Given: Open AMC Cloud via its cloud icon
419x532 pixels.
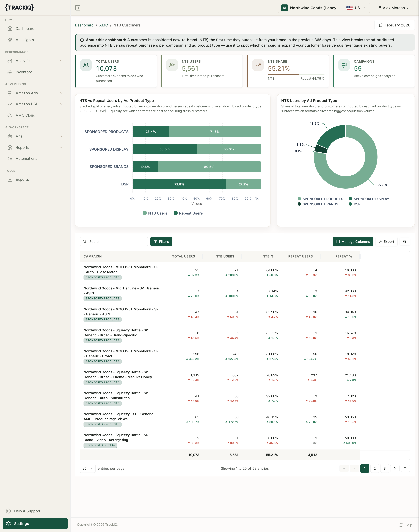Looking at the screenshot, I should click(10, 115).
